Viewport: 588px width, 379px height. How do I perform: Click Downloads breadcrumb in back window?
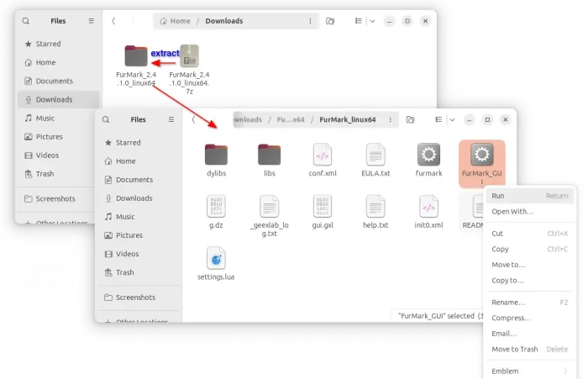pyautogui.click(x=224, y=21)
